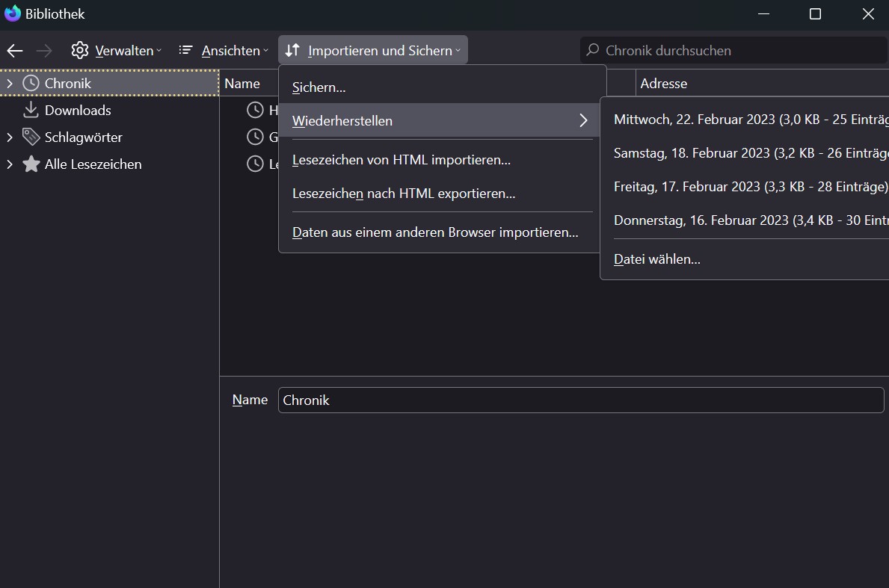Viewport: 889px width, 588px height.
Task: Select Lesezeichen von HTML importieren
Action: click(402, 160)
